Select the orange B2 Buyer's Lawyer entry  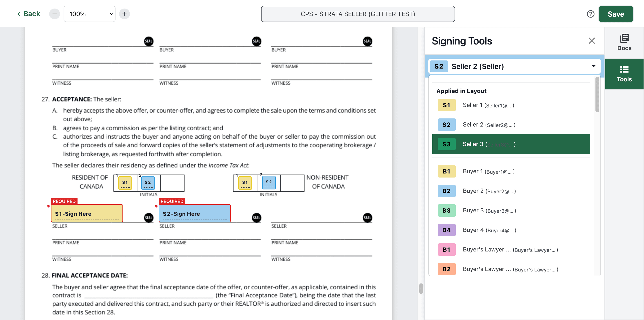point(511,269)
